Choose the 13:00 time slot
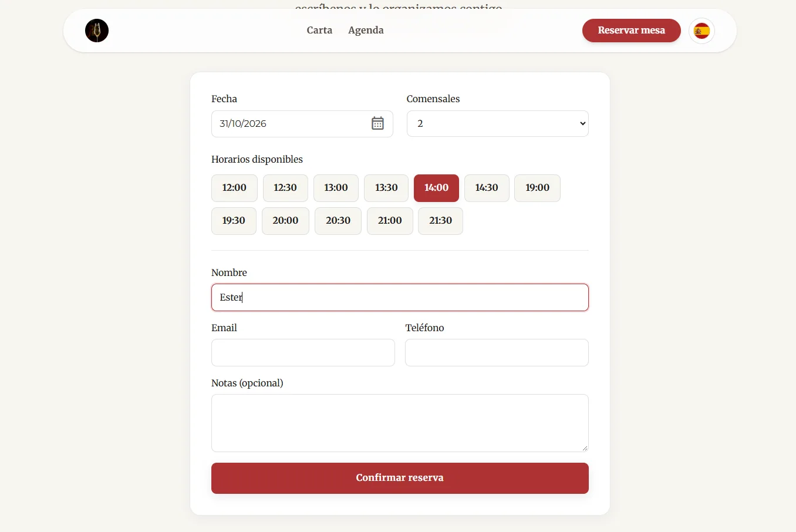This screenshot has height=532, width=796. pos(336,188)
